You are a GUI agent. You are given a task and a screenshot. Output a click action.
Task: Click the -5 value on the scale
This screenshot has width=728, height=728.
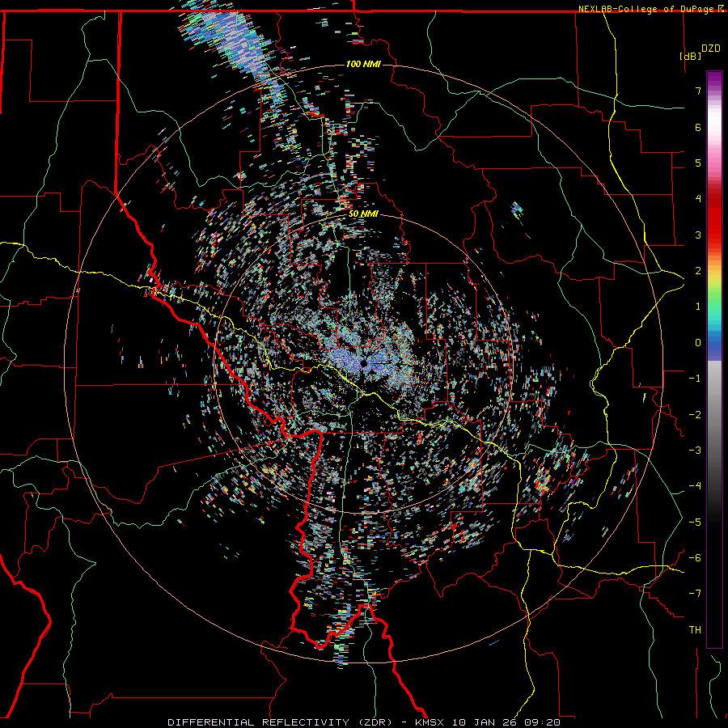coord(695,523)
